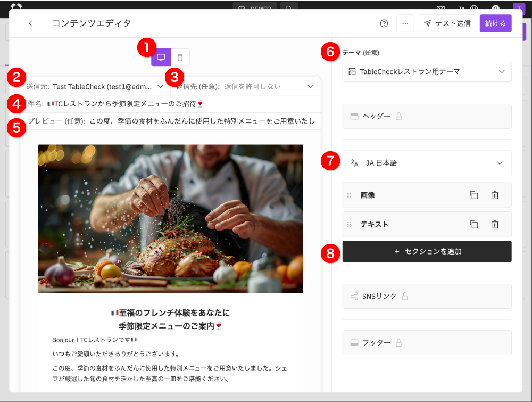Delete the テキスト section
Viewport: 532px width, 402px height.
[x=495, y=224]
